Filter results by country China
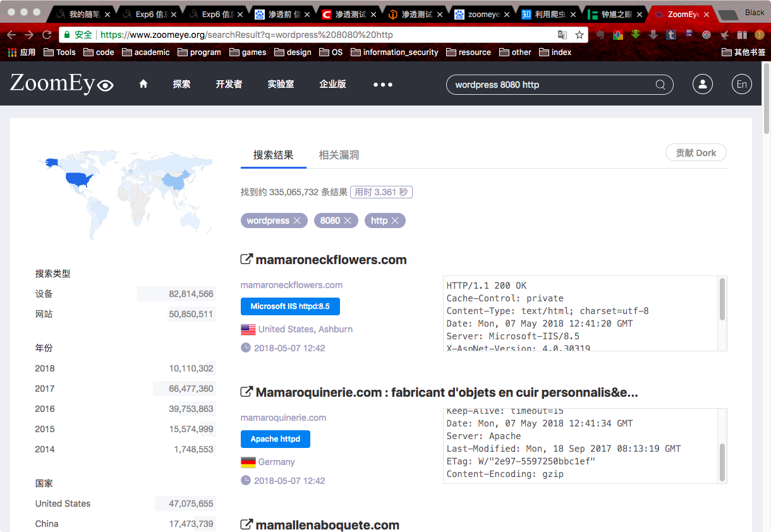Screen dimensions: 771x532 pyautogui.click(x=124, y=524)
